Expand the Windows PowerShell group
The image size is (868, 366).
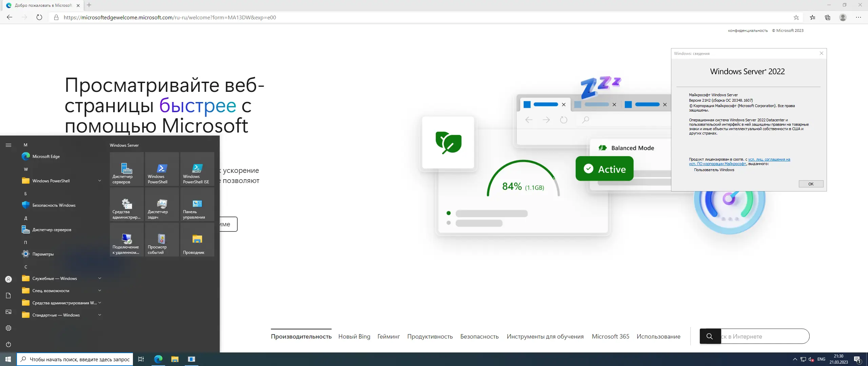99,181
